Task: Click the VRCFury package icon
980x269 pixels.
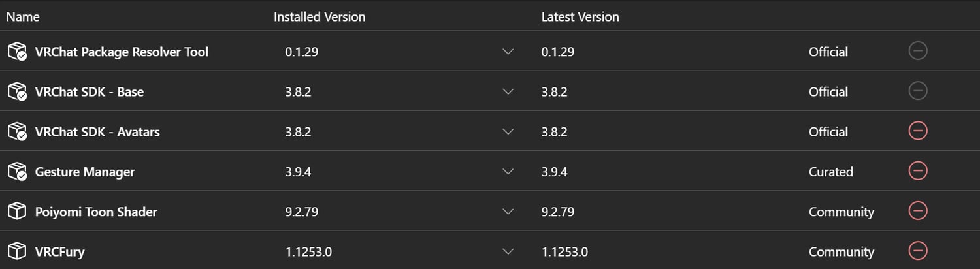Action: [x=17, y=251]
